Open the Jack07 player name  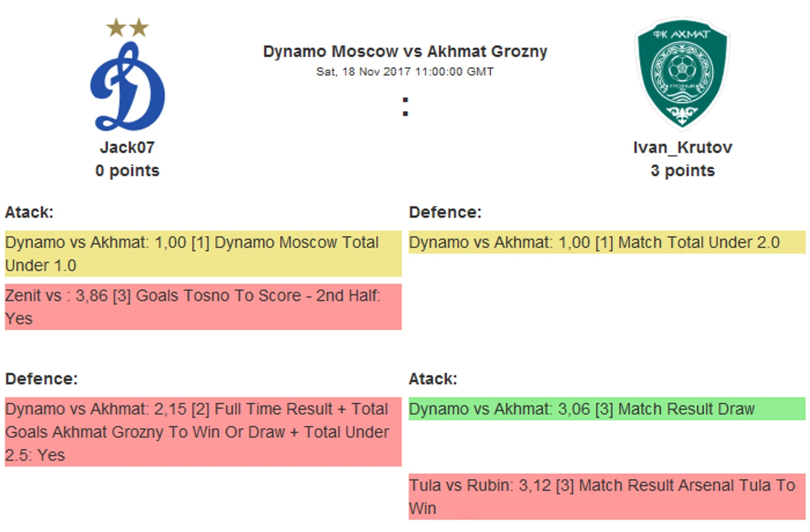coord(127,148)
